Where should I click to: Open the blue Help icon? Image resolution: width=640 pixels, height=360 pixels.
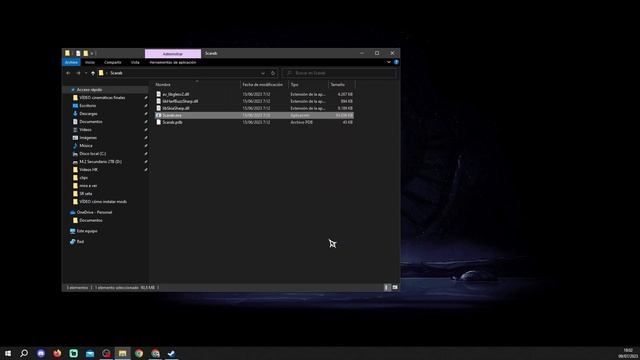click(x=396, y=62)
